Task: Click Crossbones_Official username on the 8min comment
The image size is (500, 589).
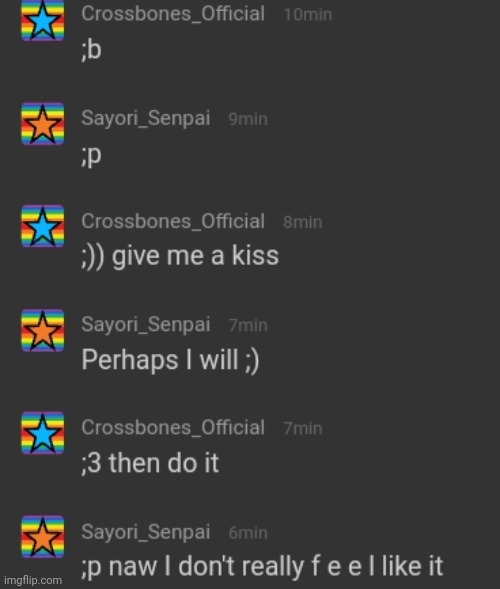Action: 173,221
